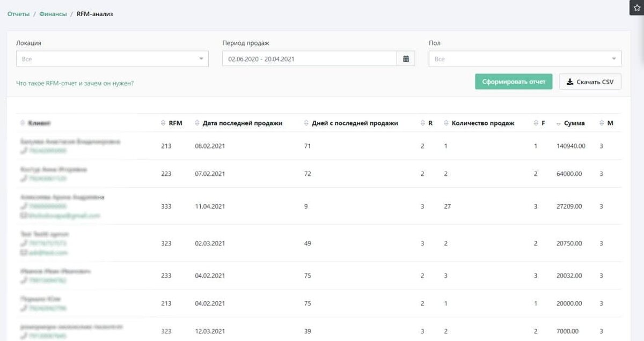Click days-since-sale value 39

click(x=308, y=331)
